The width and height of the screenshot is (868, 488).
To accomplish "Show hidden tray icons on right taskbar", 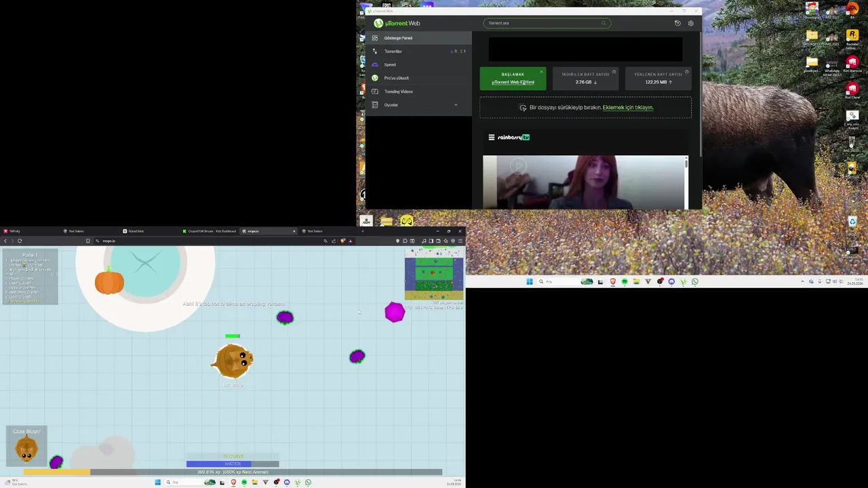I will point(803,281).
